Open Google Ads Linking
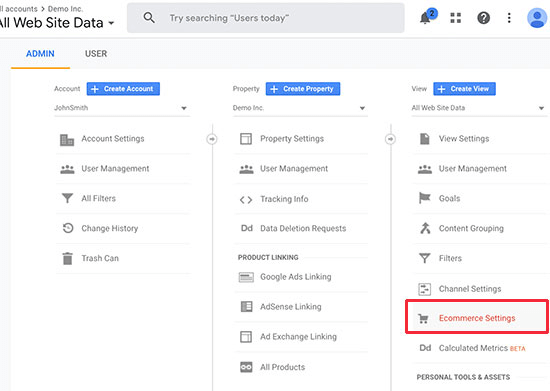The height and width of the screenshot is (391, 550). [296, 277]
